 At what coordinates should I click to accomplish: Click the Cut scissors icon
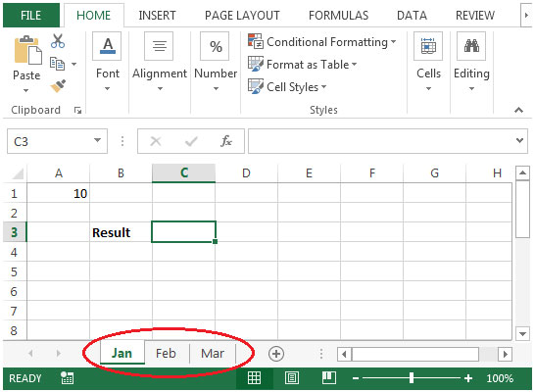click(x=57, y=41)
